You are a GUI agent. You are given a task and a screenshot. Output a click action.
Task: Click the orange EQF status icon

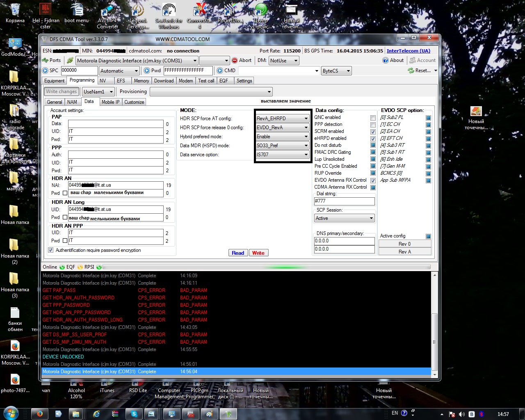[x=80, y=267]
